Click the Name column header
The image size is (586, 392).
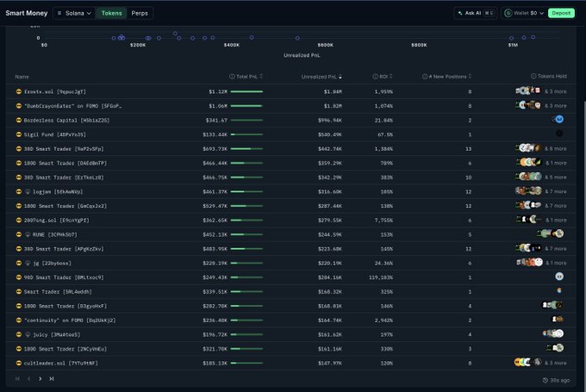(x=22, y=77)
